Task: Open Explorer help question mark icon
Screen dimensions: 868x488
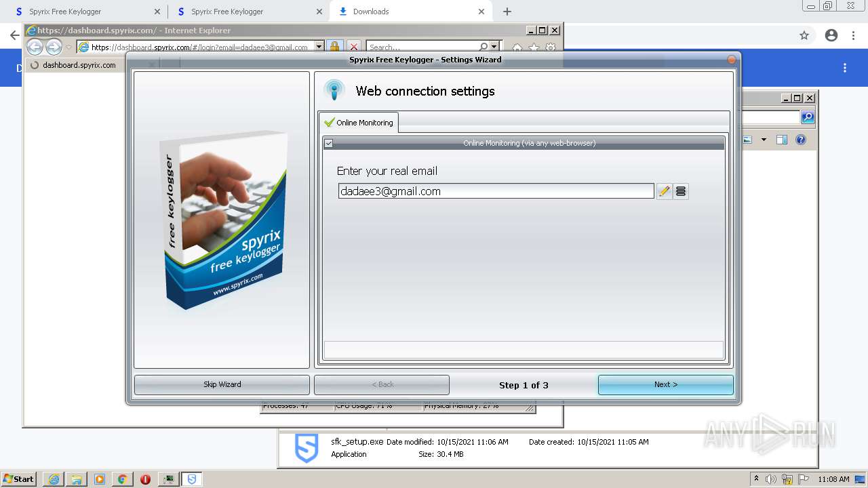Action: 801,140
